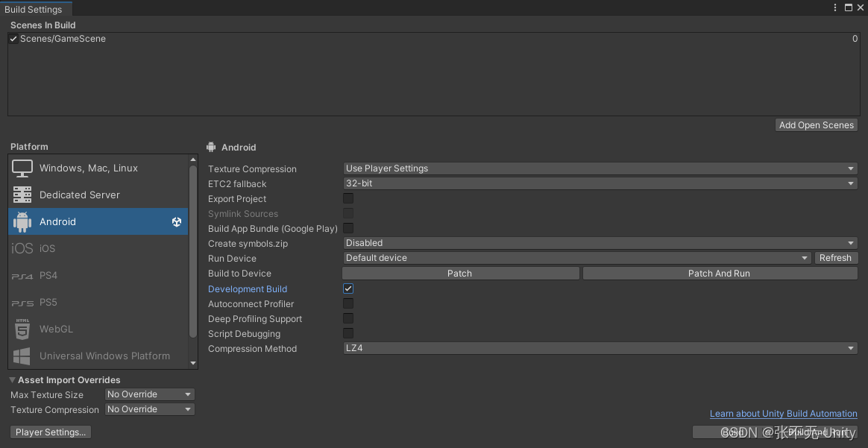Open the Asset Import Texture Compression override dropdown

(x=149, y=409)
